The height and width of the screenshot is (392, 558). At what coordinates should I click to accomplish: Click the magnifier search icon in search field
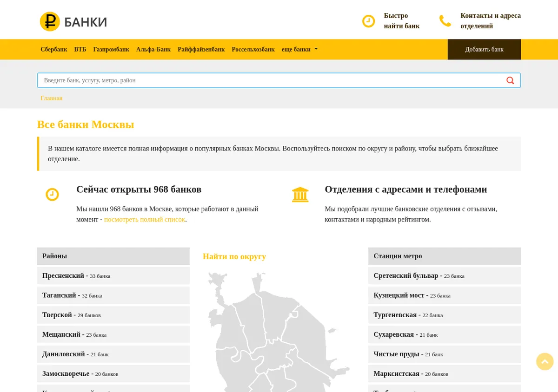point(510,80)
